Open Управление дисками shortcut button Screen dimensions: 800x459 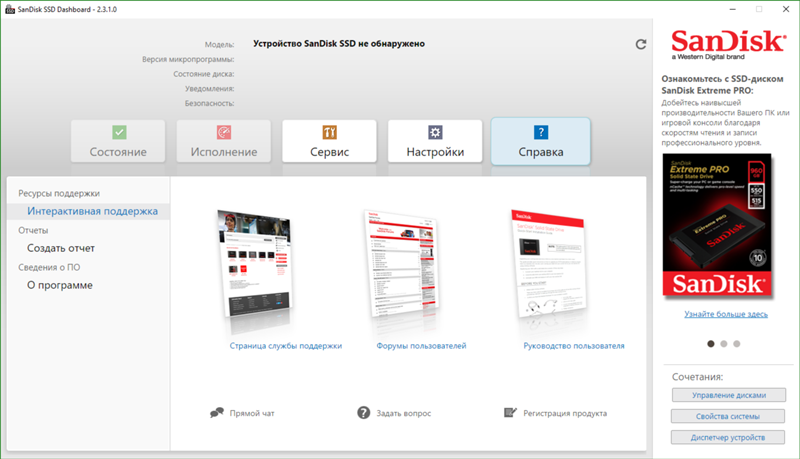[729, 395]
